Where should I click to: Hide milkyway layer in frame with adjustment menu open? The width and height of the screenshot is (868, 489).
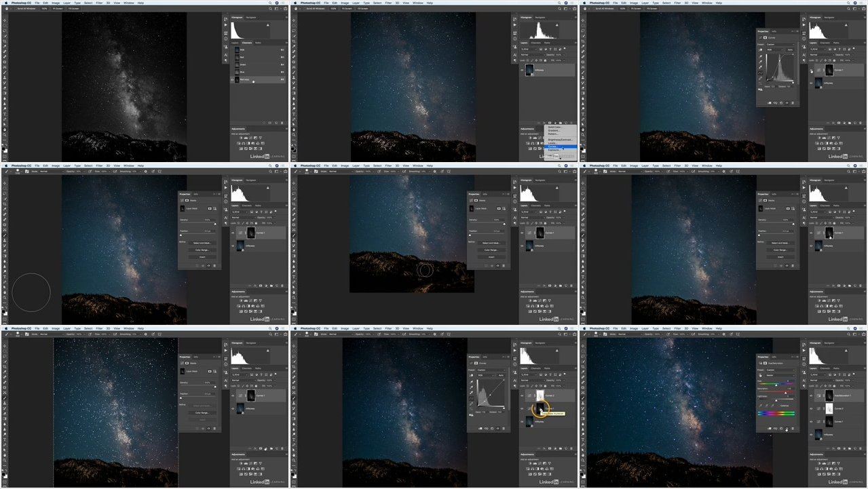[x=522, y=71]
